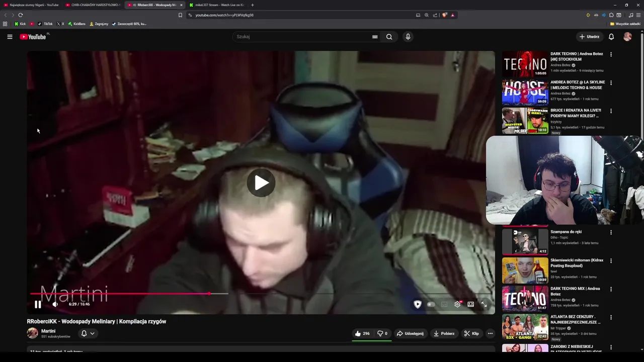Open the player settings gear
644x362 pixels.
coord(457,304)
